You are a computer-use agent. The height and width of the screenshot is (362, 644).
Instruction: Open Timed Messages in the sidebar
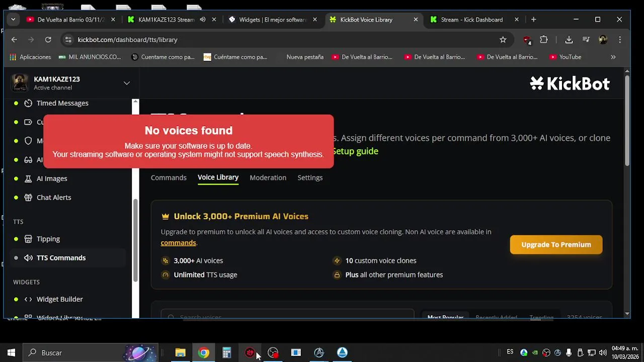tap(62, 103)
